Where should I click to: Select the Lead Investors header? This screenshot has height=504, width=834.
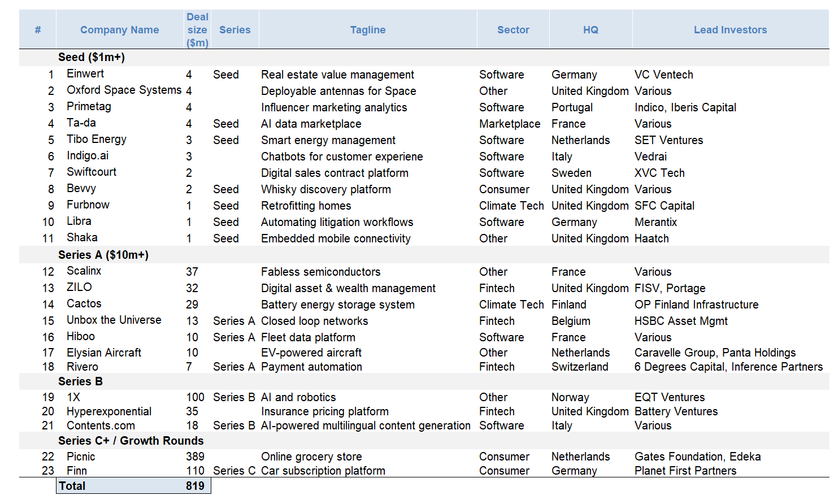coord(730,30)
